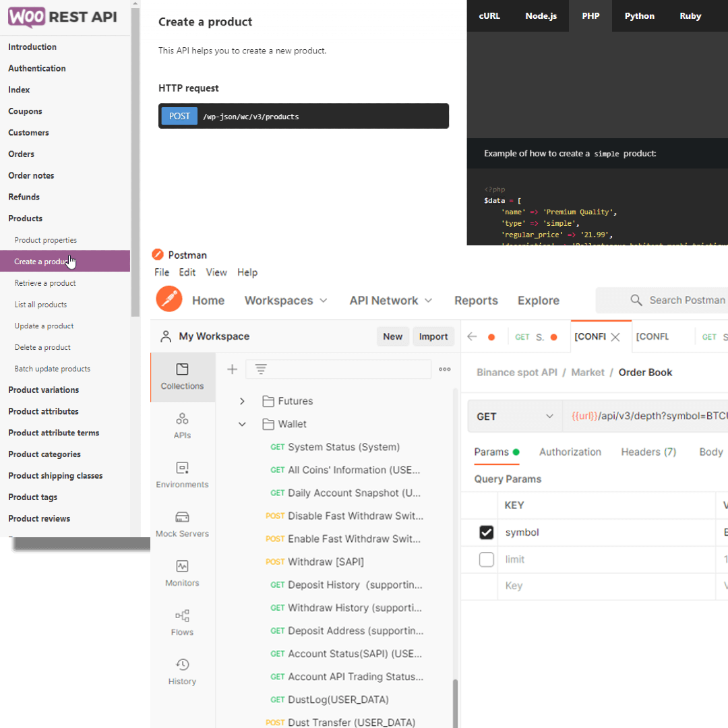Open the Environments sidebar panel
This screenshot has width=728, height=728.
coord(182,475)
